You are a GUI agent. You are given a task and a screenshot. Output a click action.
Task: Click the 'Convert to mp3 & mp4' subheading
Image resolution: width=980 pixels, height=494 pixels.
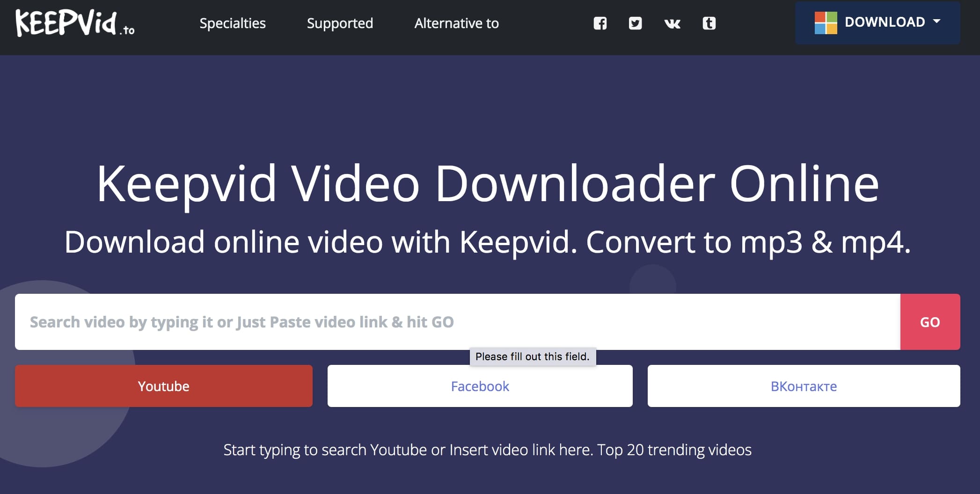748,242
